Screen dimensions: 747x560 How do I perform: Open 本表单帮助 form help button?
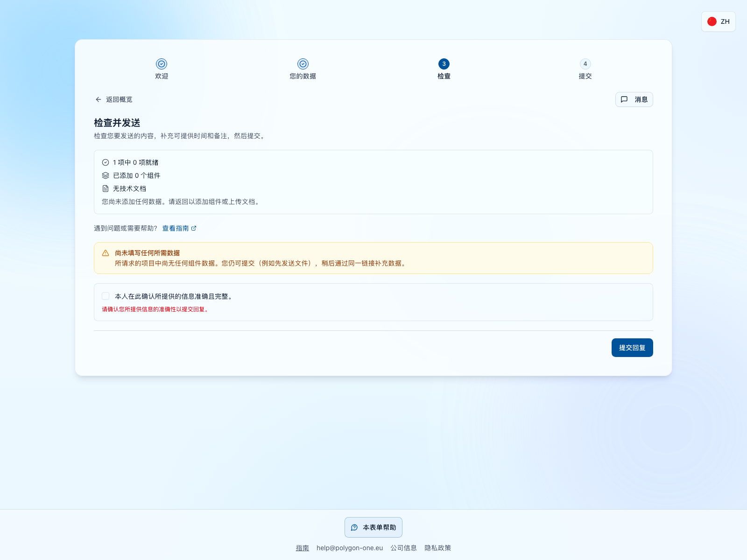(x=373, y=527)
